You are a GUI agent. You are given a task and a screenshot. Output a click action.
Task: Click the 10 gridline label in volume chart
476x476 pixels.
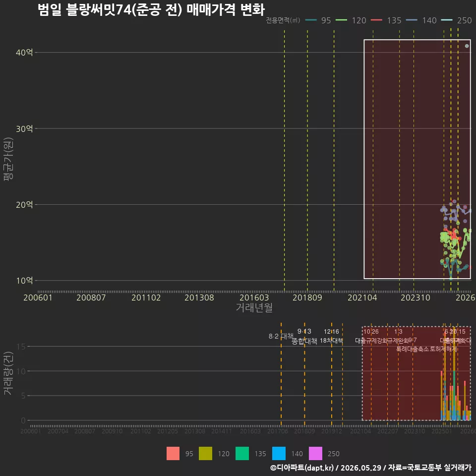[21, 371]
